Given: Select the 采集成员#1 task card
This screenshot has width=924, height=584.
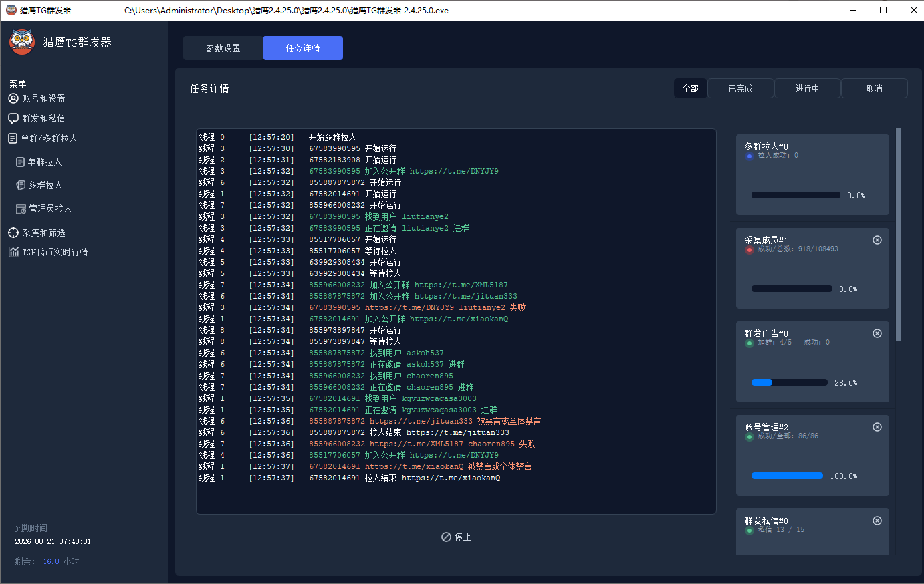Looking at the screenshot, I should point(812,268).
